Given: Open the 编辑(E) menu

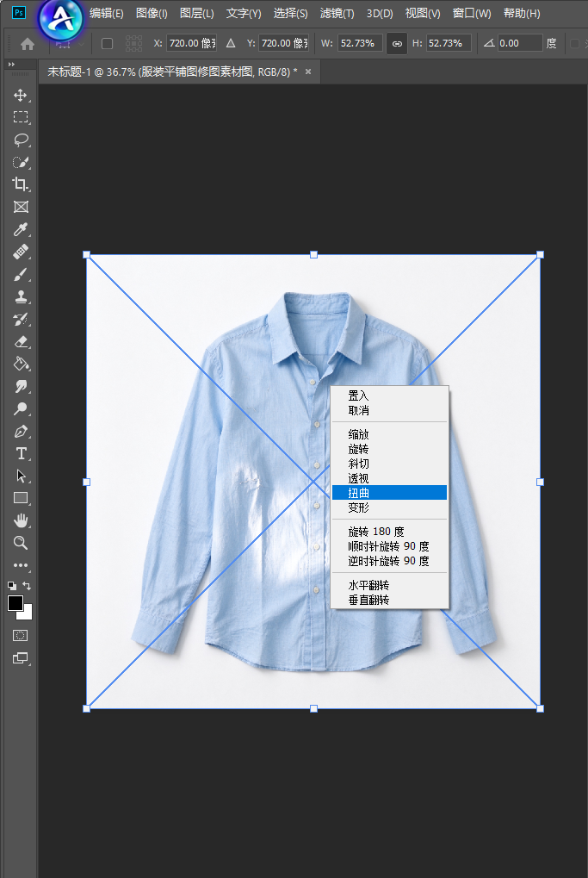Looking at the screenshot, I should [x=106, y=14].
